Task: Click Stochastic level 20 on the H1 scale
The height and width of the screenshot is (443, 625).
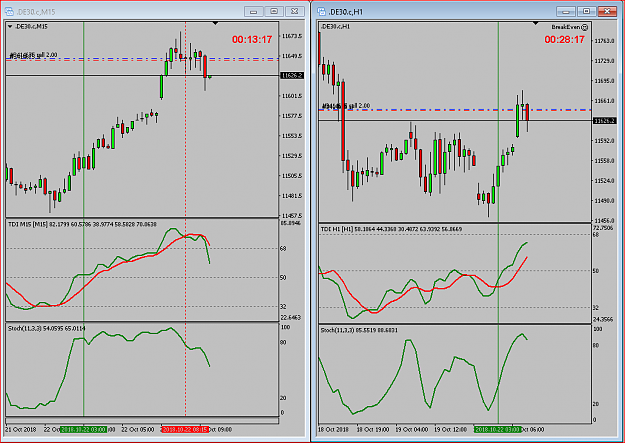Action: click(x=596, y=404)
